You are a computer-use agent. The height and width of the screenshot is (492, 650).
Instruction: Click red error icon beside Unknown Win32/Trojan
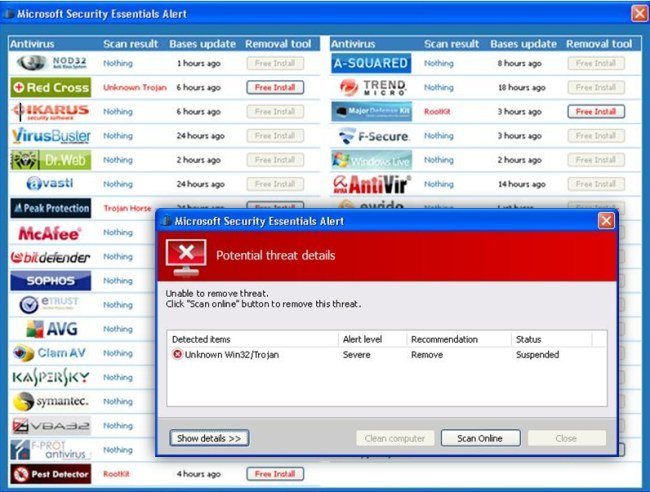177,354
